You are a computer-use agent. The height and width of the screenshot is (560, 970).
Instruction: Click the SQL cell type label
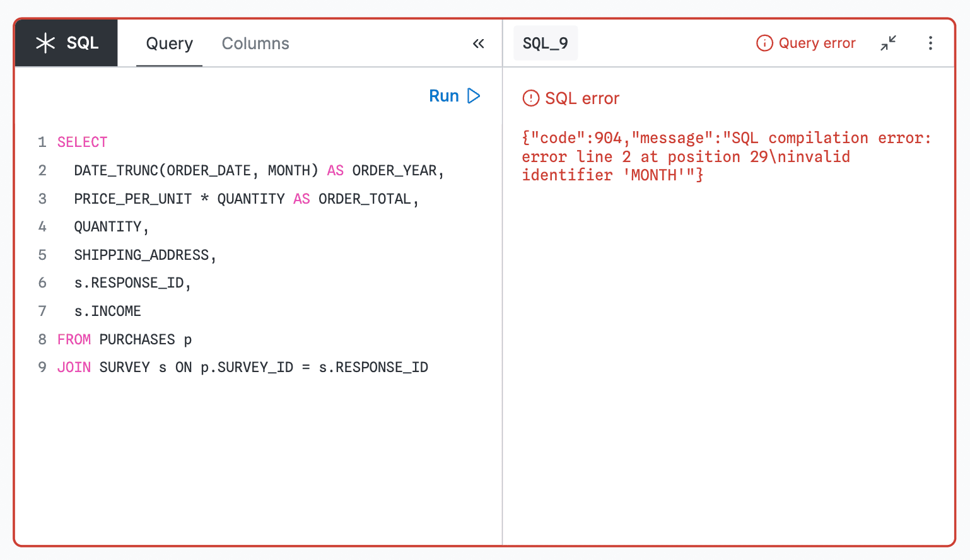tap(83, 43)
